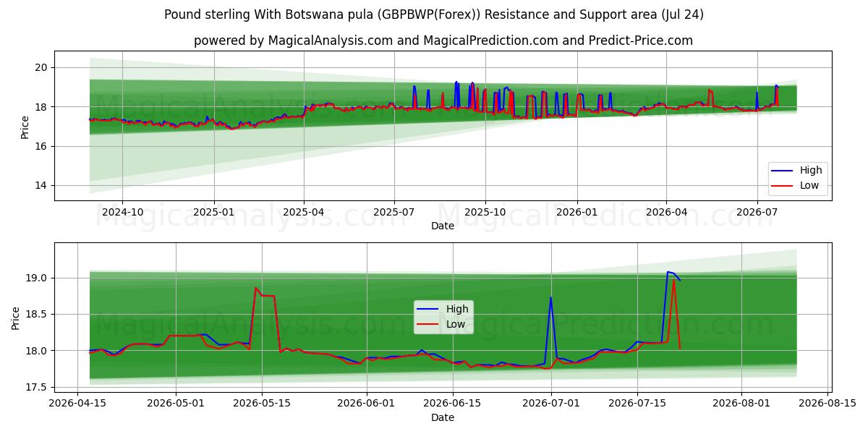Screen dimensions: 868x434
Task: Click the top chart 'Date' axis label
Action: (x=443, y=226)
